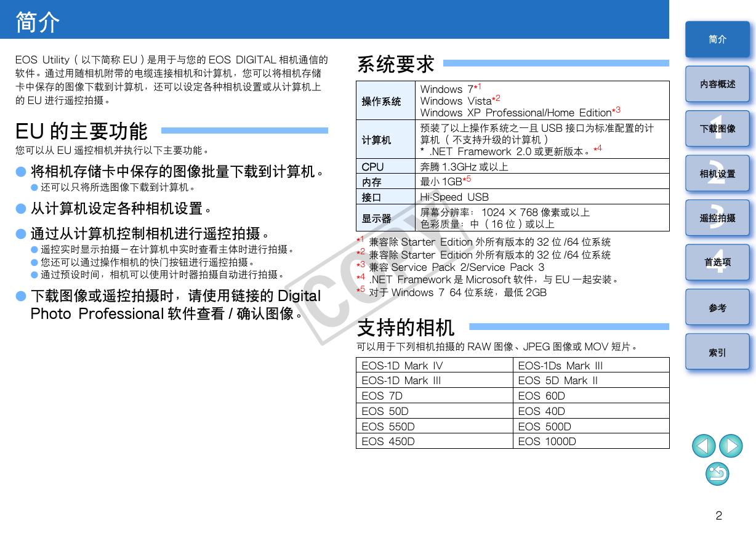Click the EOS 1000D cell
This screenshot has width=756, height=535.
pos(591,441)
